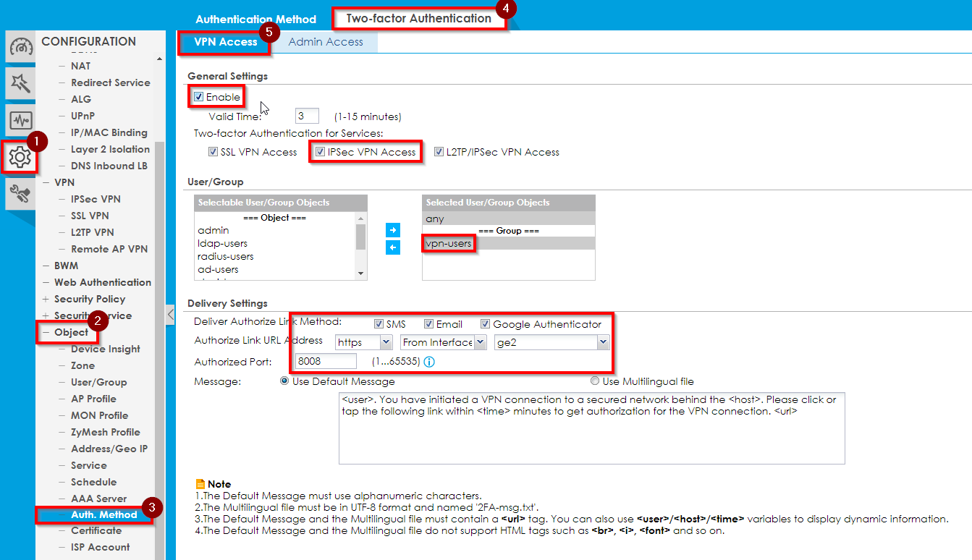972x560 pixels.
Task: Uncheck IPSec VPN Access checkbox
Action: click(x=320, y=152)
